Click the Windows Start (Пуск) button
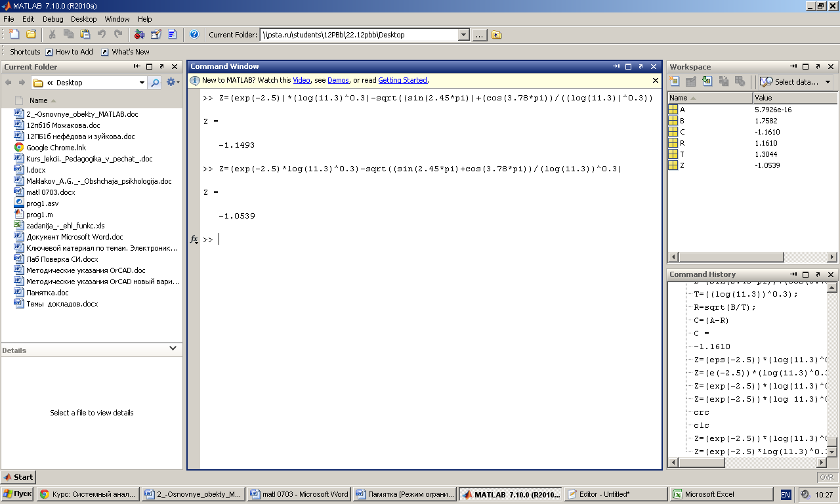This screenshot has height=504, width=840. point(18,494)
